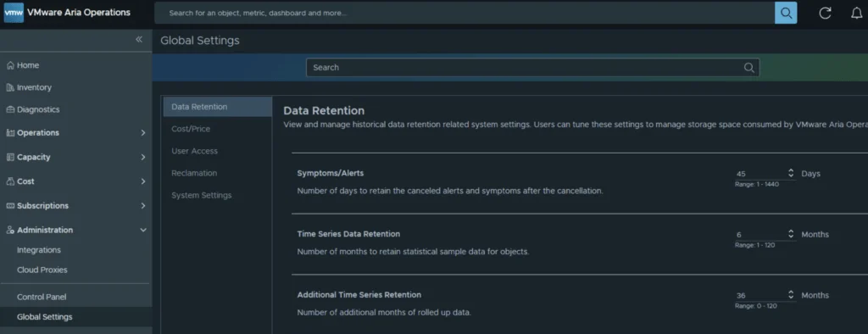Click the blue global search magnifier button
Viewport: 868px width, 334px height.
786,13
